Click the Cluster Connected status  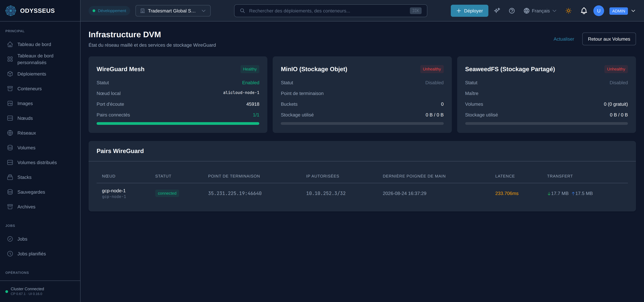(x=27, y=289)
